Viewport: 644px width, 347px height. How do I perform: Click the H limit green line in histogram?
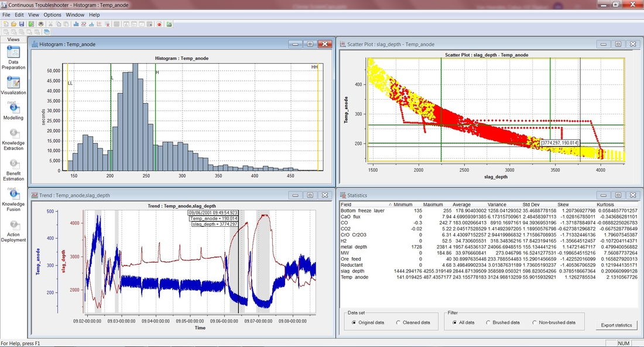tap(155, 117)
